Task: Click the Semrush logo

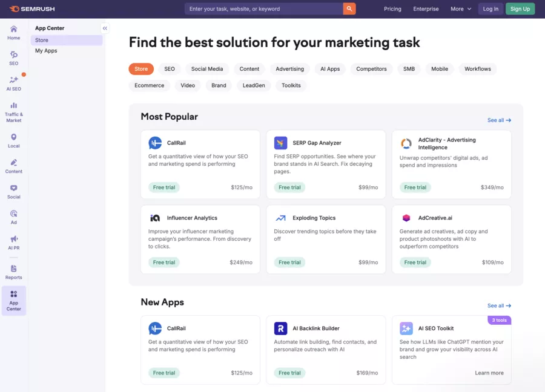Action: pos(32,8)
